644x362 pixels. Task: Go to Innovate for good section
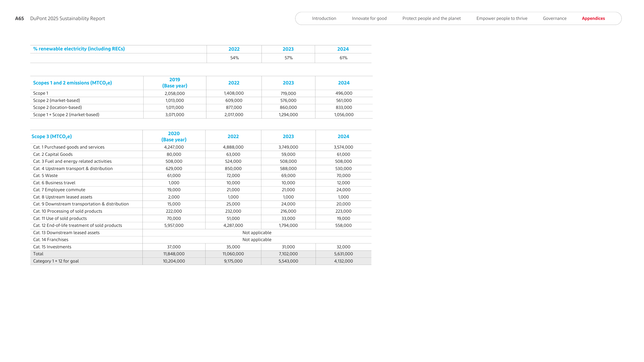pos(369,19)
